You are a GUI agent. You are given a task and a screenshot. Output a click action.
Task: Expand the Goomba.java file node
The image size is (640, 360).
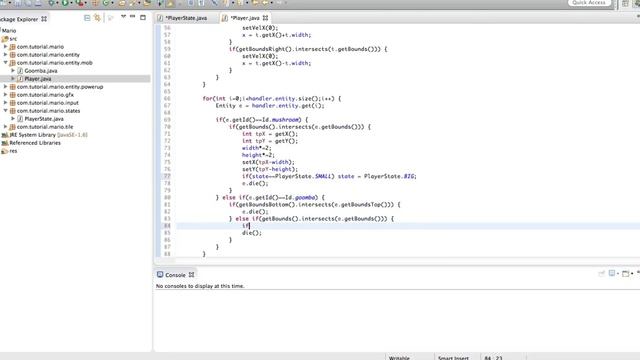tap(13, 71)
